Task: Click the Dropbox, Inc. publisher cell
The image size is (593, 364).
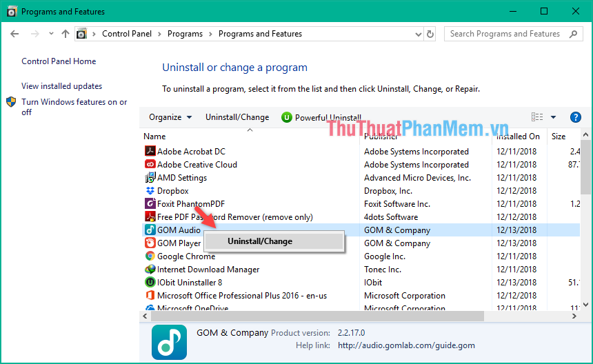Action: coord(388,191)
